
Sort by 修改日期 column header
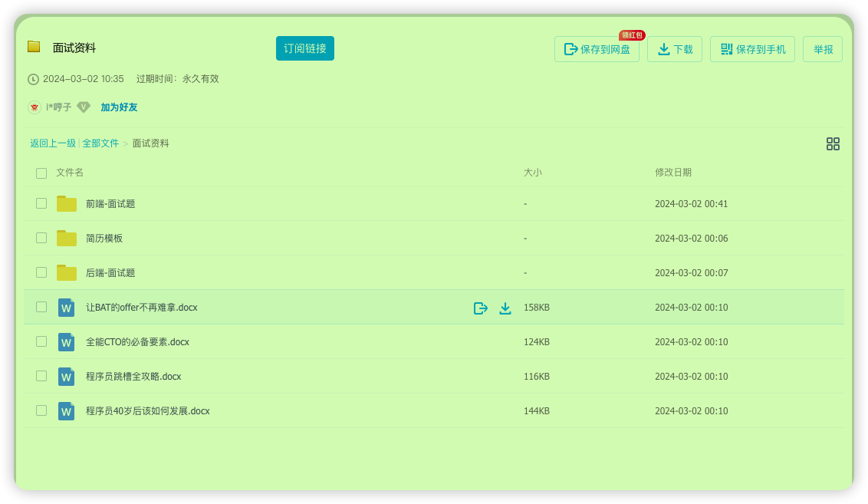click(672, 173)
